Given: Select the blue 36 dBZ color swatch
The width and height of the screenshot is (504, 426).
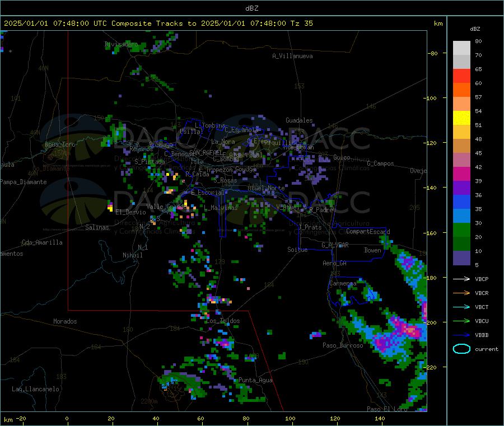Looking at the screenshot, I should tap(461, 202).
